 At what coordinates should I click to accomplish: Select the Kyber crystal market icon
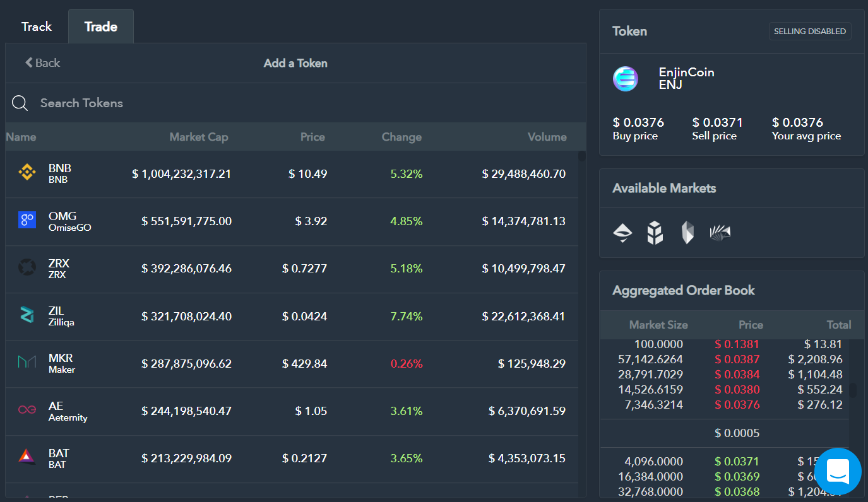click(x=687, y=233)
